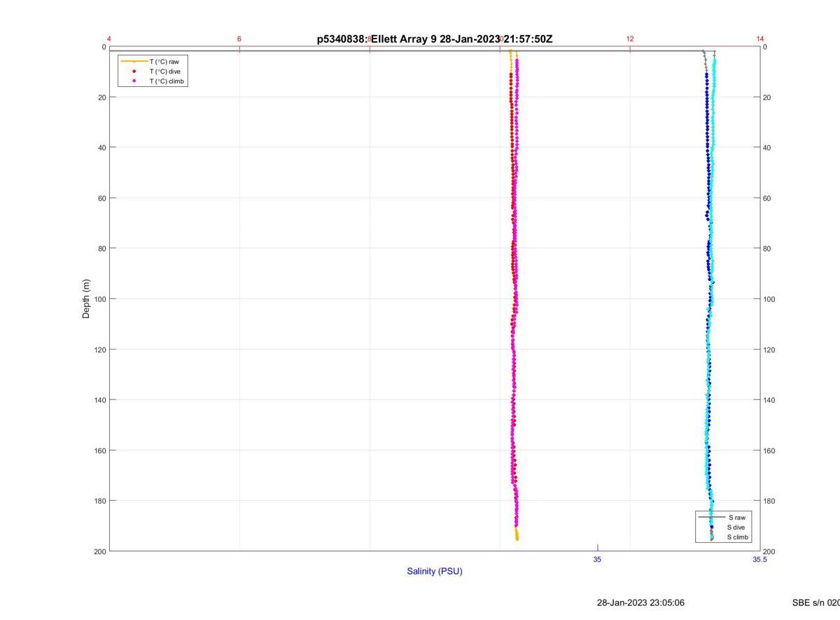Image resolution: width=840 pixels, height=620 pixels.
Task: Click '20' on the right depth axis
Action: pos(767,97)
